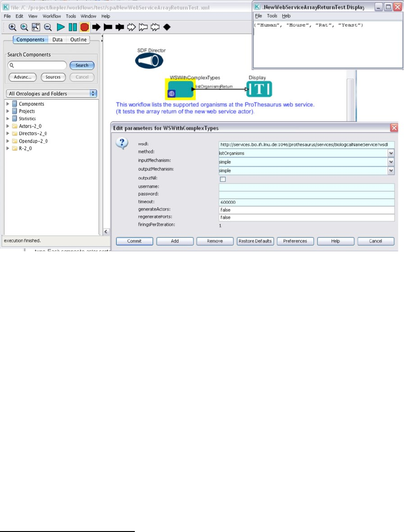The width and height of the screenshot is (404, 532).
Task: Select the SDF Director icon on canvas
Action: (x=149, y=61)
